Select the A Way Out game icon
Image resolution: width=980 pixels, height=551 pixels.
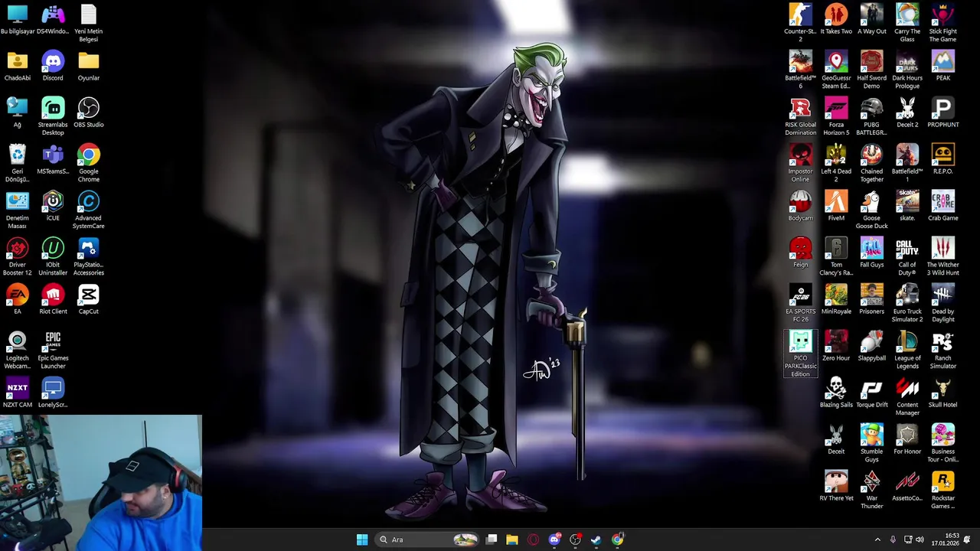(x=871, y=19)
